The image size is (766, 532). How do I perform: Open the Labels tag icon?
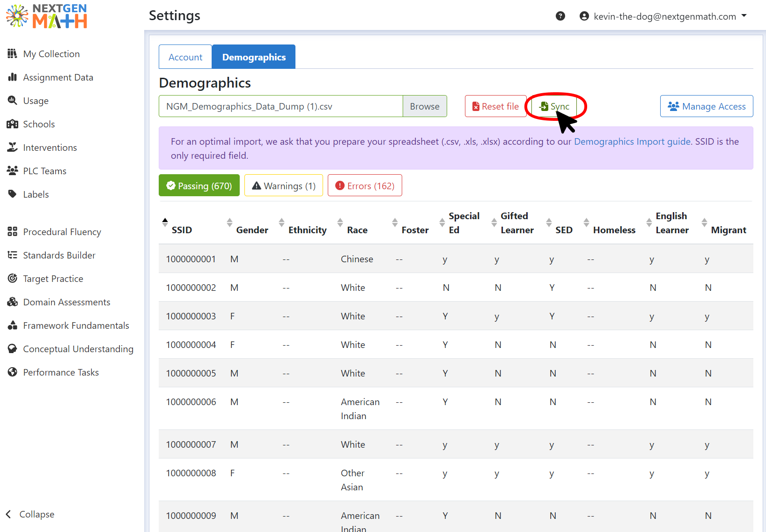13,194
